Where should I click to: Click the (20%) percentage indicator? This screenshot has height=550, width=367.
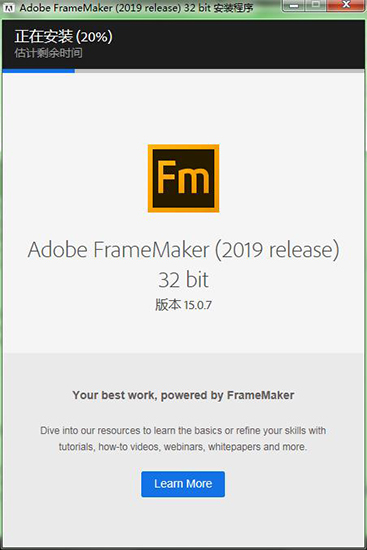click(x=94, y=36)
